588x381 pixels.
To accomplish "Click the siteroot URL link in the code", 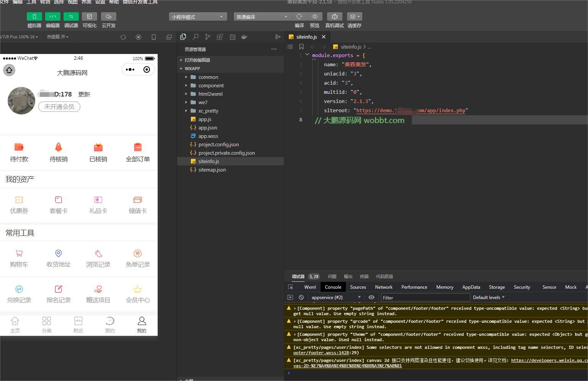I will (x=411, y=110).
